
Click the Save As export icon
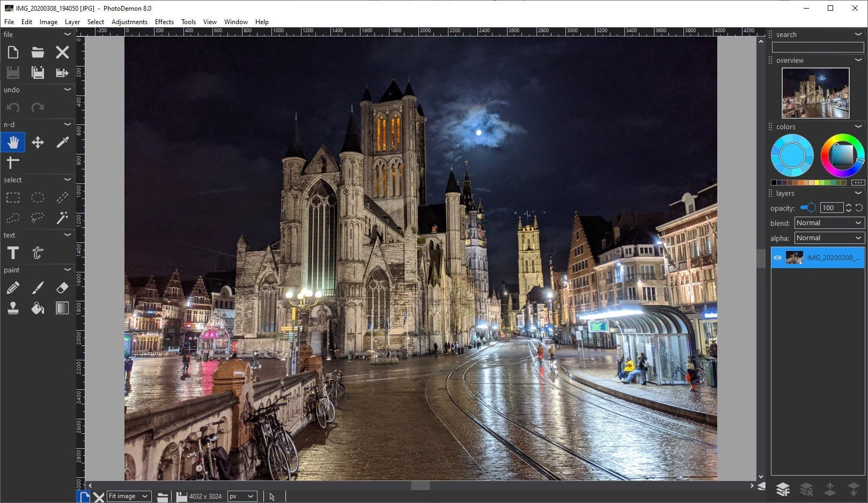tap(62, 72)
